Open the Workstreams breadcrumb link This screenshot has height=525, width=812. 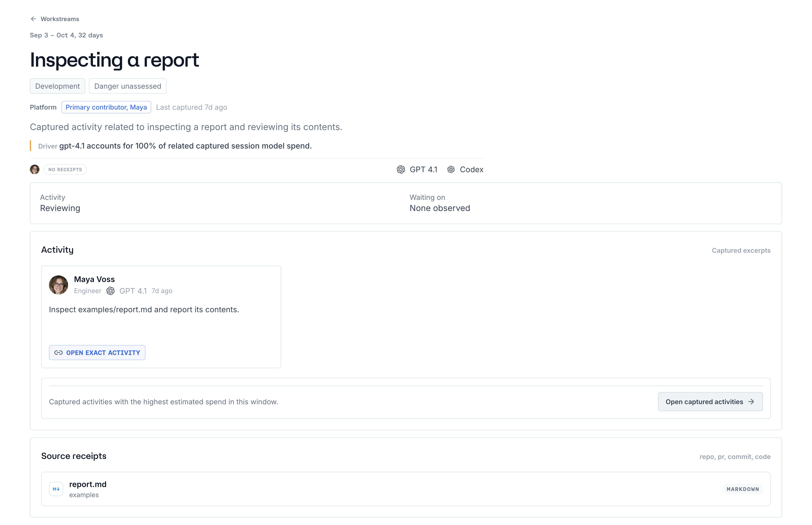[60, 19]
